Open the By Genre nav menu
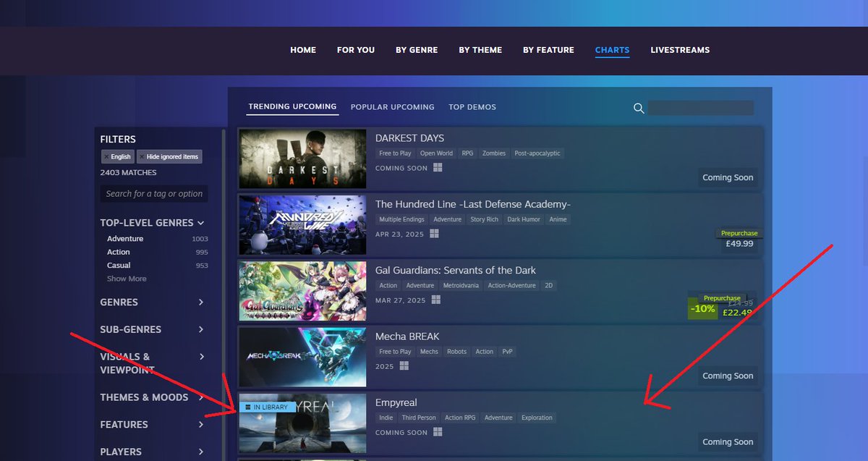 point(417,50)
